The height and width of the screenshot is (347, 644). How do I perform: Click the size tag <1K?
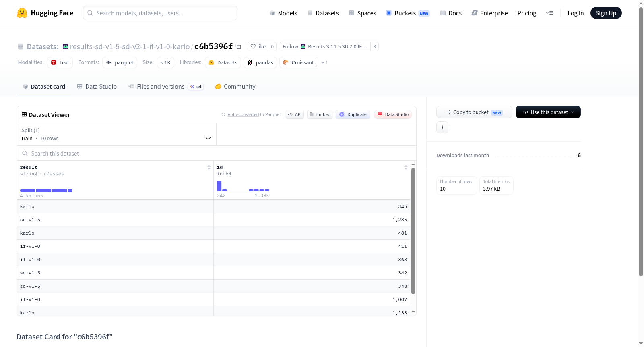coord(165,62)
